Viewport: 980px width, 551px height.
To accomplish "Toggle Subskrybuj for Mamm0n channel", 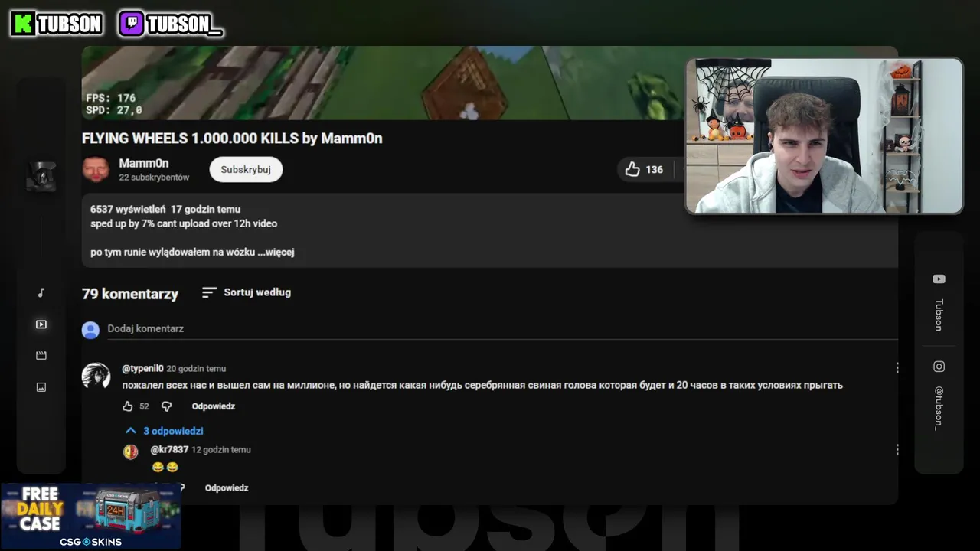I will (x=246, y=169).
